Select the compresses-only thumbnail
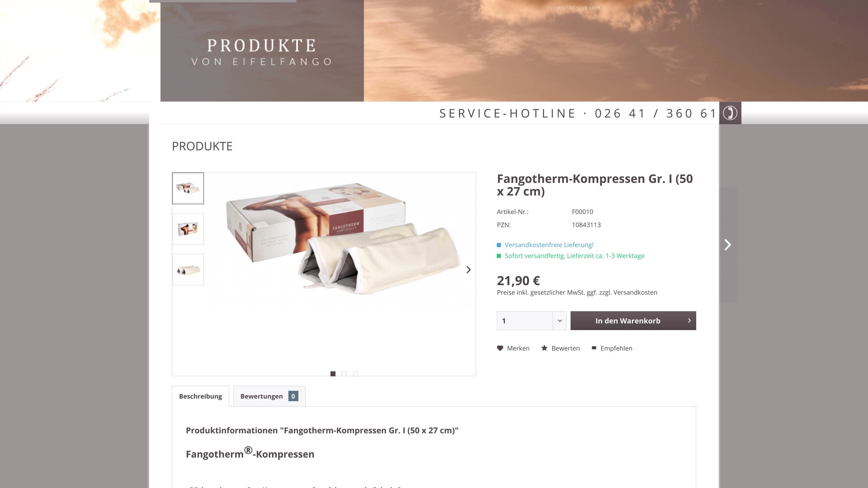 [188, 270]
